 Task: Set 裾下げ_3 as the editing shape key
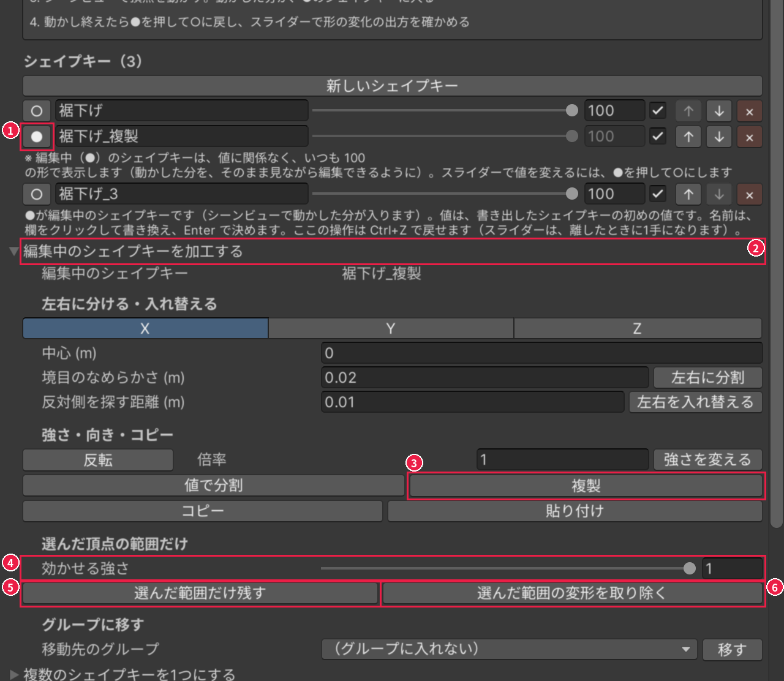point(37,194)
